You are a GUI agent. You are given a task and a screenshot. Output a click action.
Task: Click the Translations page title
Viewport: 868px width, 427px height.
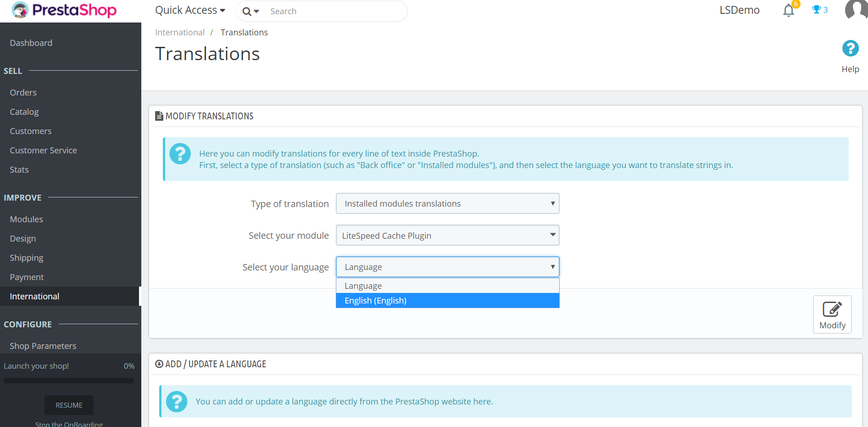[207, 54]
